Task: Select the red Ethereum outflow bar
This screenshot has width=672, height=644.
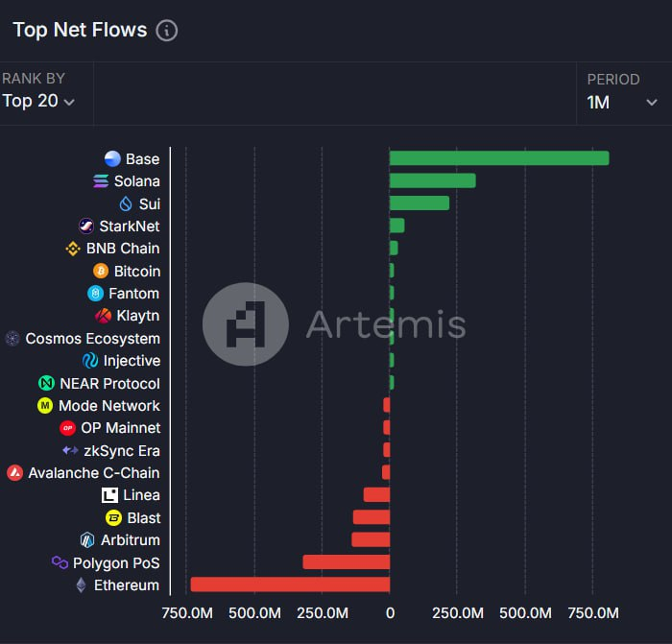Action: [290, 584]
